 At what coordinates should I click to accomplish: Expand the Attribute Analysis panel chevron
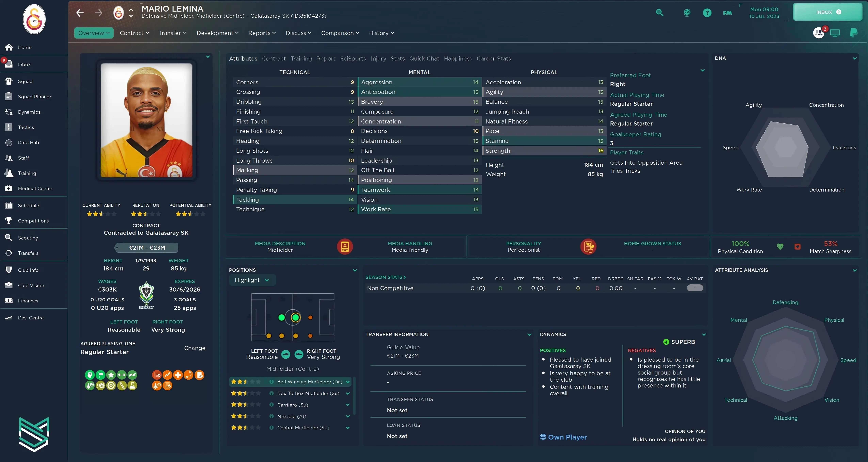point(855,270)
